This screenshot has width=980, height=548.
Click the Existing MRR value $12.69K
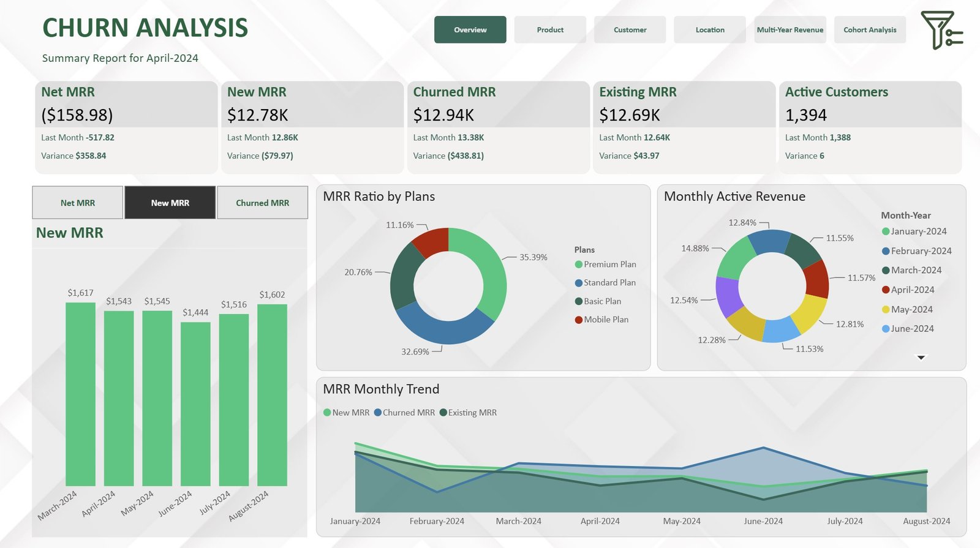pos(630,115)
